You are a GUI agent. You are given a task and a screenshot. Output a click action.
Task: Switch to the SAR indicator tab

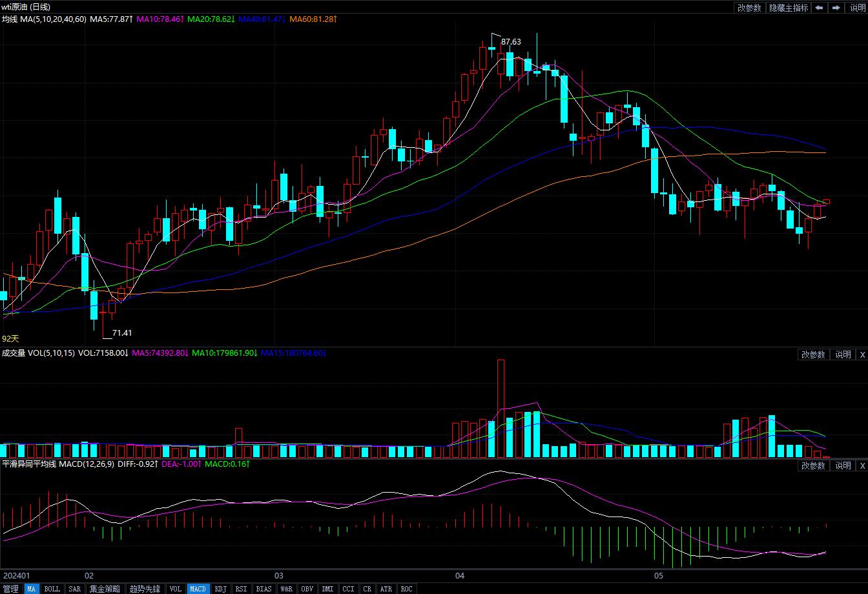pyautogui.click(x=75, y=589)
